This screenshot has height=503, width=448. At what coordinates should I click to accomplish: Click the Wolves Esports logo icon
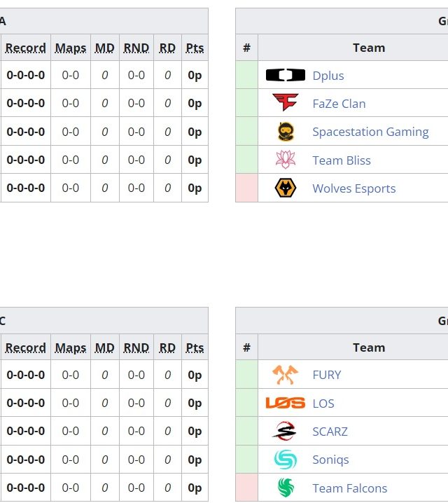(286, 188)
